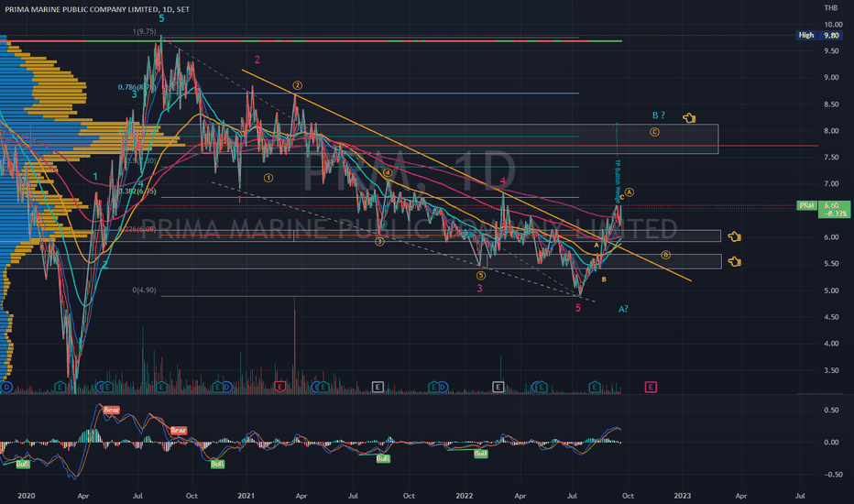Select the pointing hand icon at the 5.50 zone
The image size is (854, 504).
[734, 262]
